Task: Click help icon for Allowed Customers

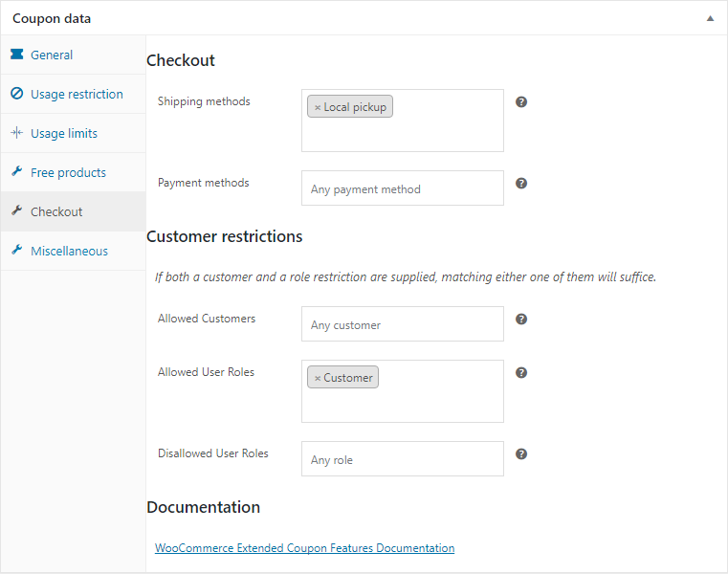Action: [x=521, y=319]
